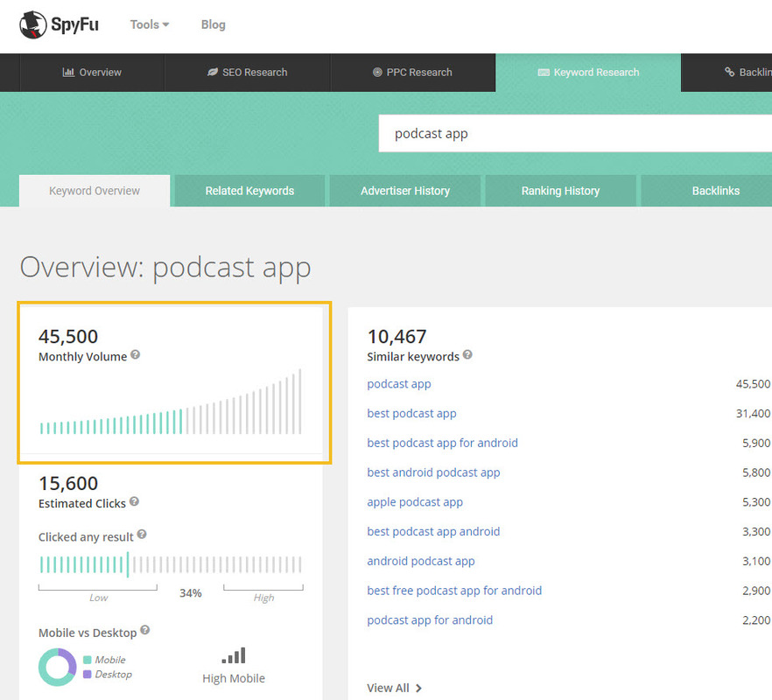Click help icon beside Estimated Clicks

click(x=134, y=502)
